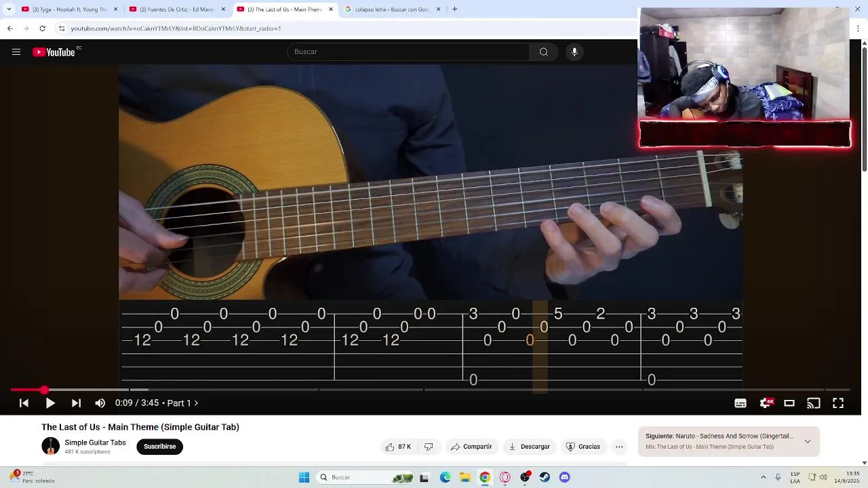Open the Windows Start menu
Screen dimensions: 868x488
tap(304, 477)
